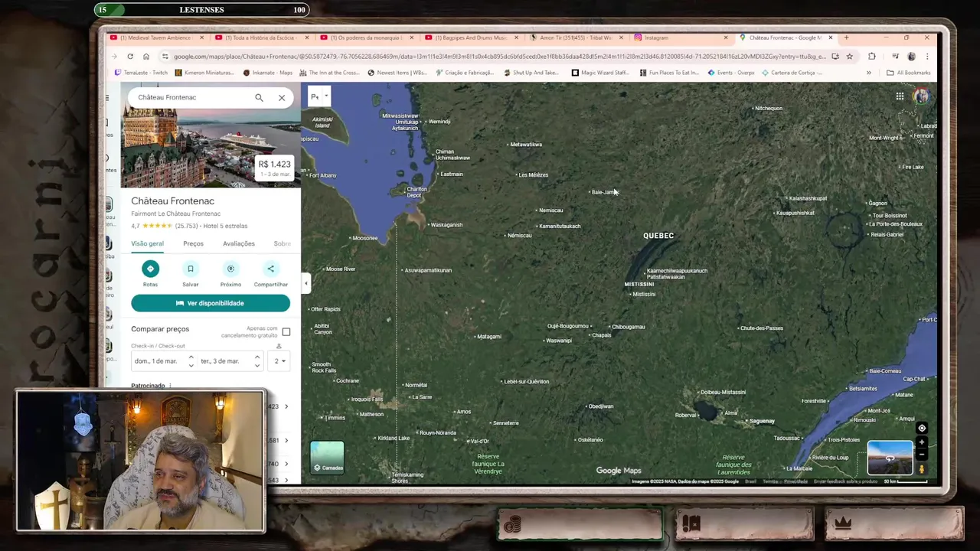Click the Chibougamau map label
Image resolution: width=980 pixels, height=551 pixels.
[628, 327]
